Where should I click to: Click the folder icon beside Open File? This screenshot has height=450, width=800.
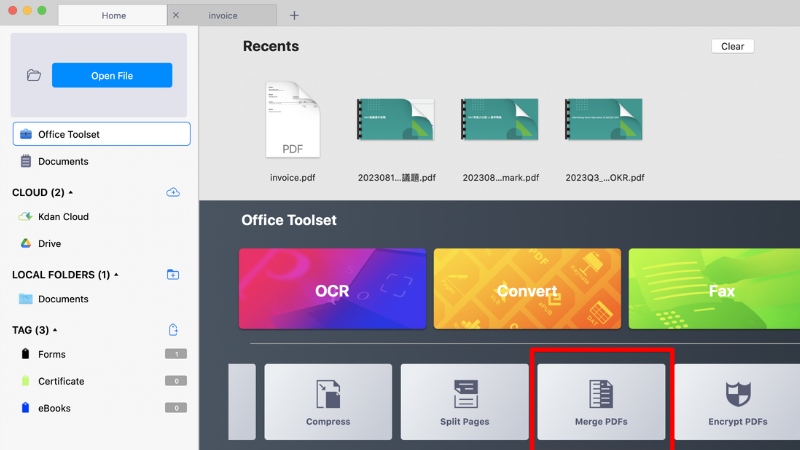pyautogui.click(x=34, y=76)
